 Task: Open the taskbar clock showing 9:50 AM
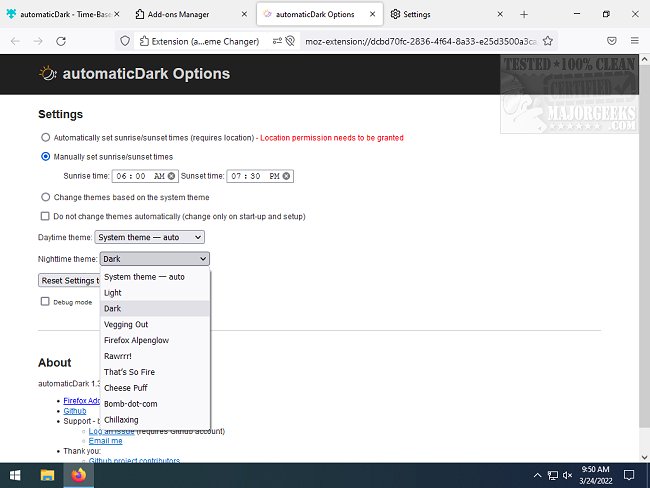[x=595, y=475]
